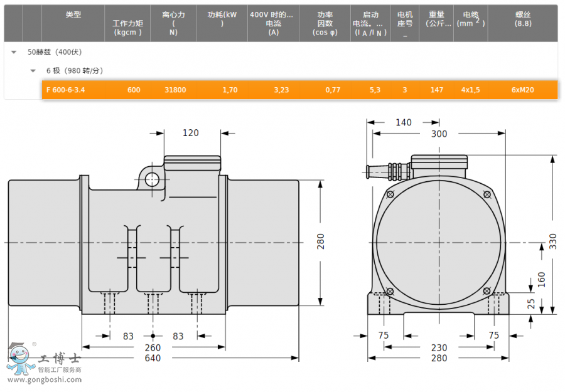
Task: Click the 160 shaft height dimension
Action: [x=542, y=280]
